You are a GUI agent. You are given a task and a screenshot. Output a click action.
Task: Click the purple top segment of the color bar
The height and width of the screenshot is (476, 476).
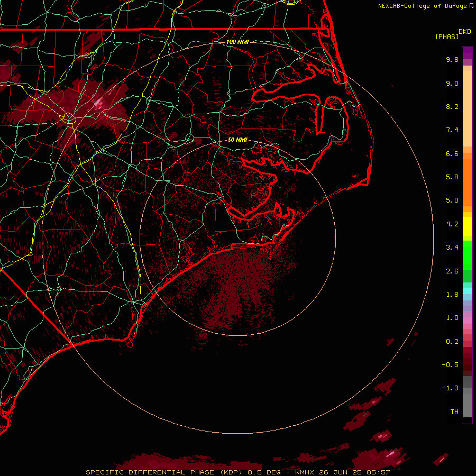pyautogui.click(x=467, y=53)
